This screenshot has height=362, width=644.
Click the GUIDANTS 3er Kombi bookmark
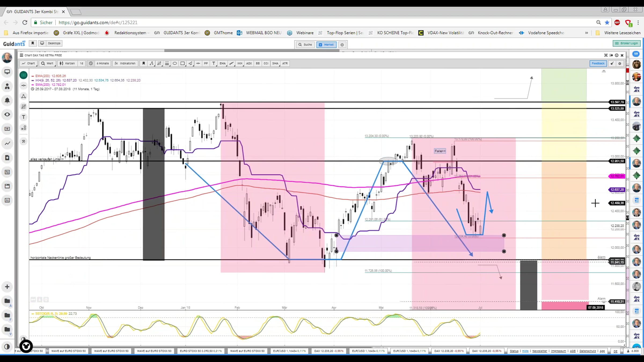pos(177,33)
